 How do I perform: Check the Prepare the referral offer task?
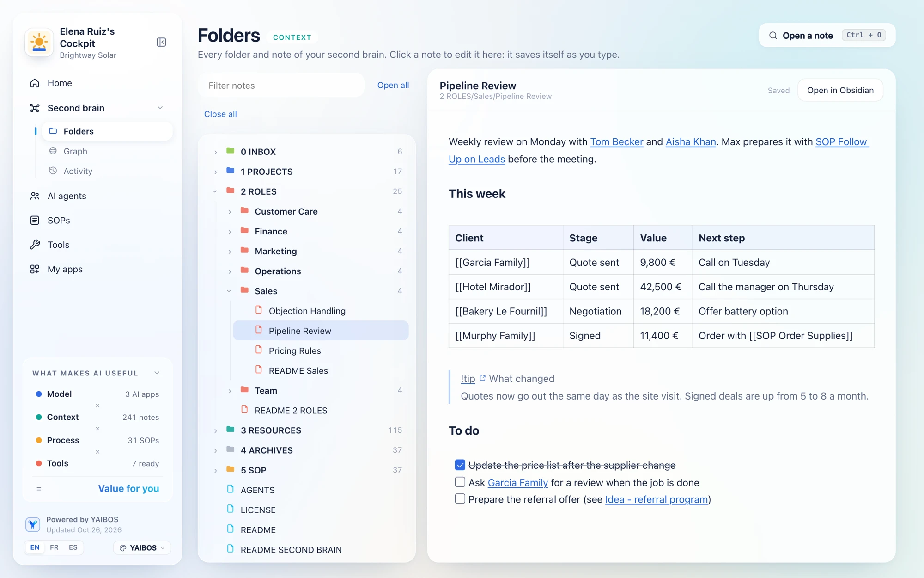[460, 498]
